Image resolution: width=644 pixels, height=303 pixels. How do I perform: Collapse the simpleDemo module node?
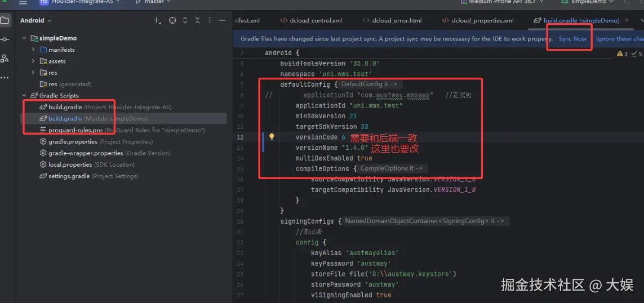[x=24, y=38]
